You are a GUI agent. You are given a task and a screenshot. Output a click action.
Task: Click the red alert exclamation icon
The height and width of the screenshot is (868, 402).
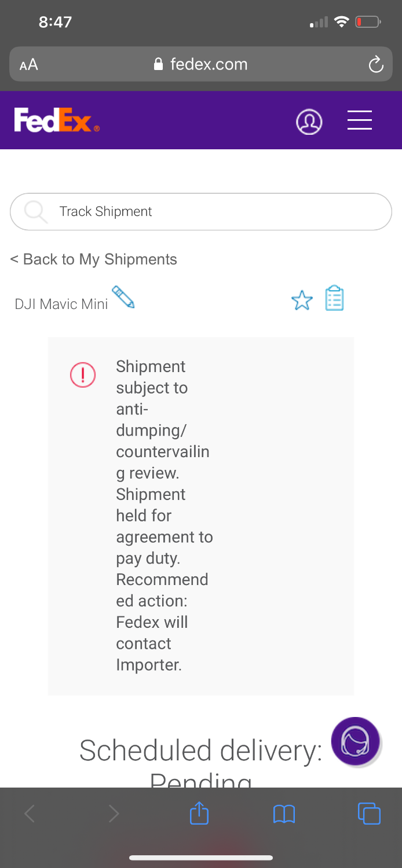(x=83, y=375)
